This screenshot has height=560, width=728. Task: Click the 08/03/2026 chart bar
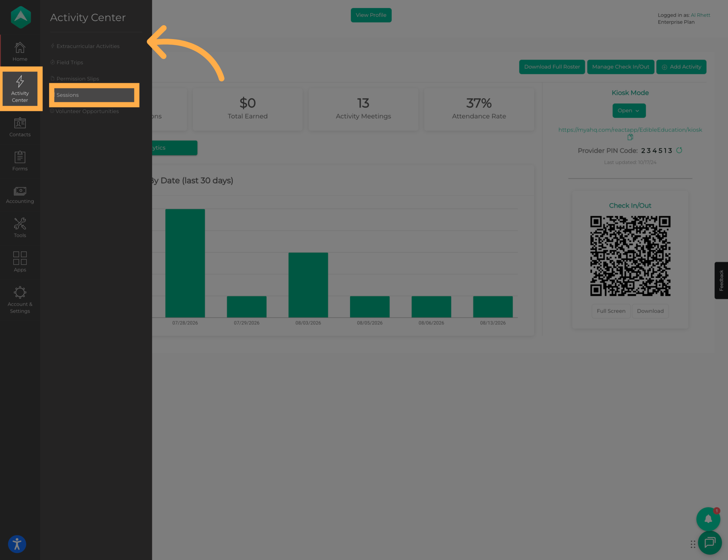click(x=308, y=285)
